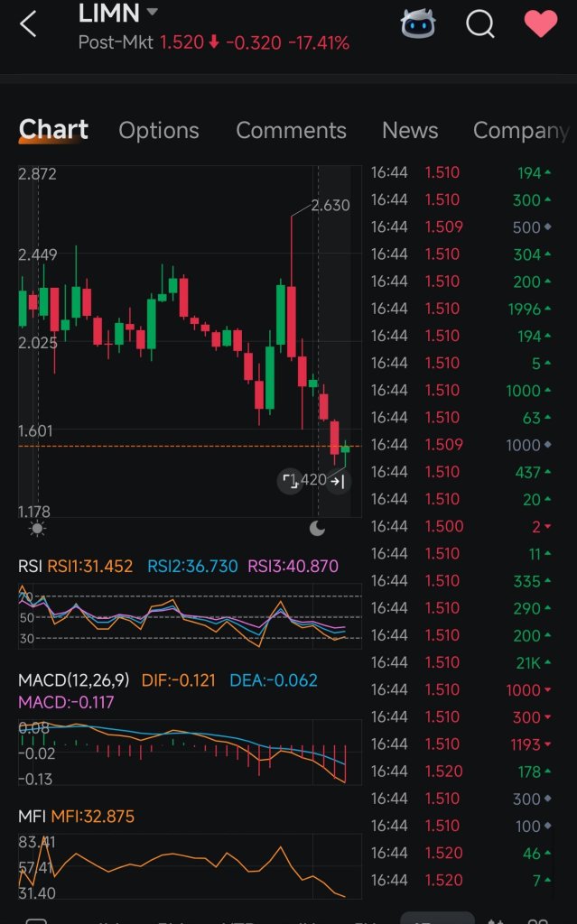The width and height of the screenshot is (577, 924).
Task: Select the trade row with volume 21K
Action: 461,662
